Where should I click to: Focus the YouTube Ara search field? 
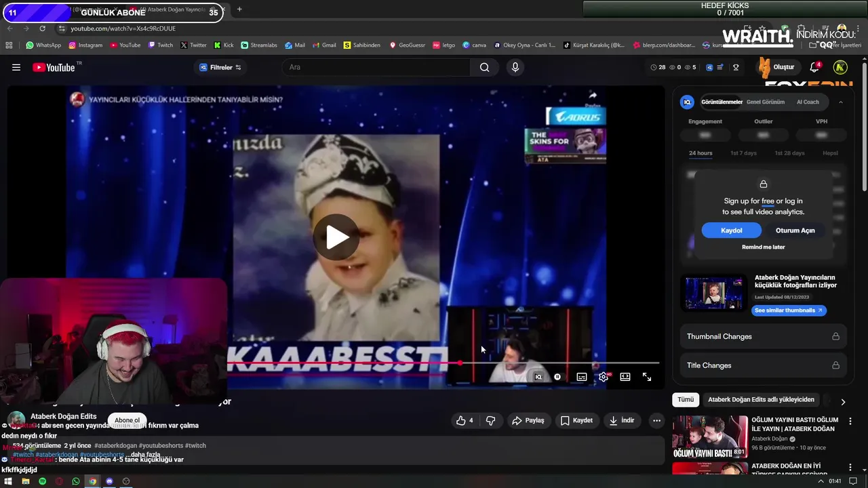[x=376, y=67]
